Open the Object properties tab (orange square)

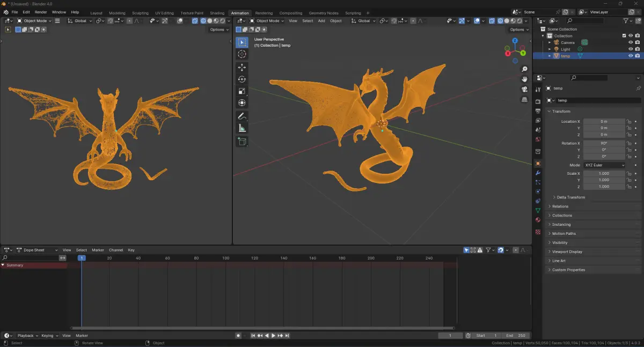tap(538, 164)
